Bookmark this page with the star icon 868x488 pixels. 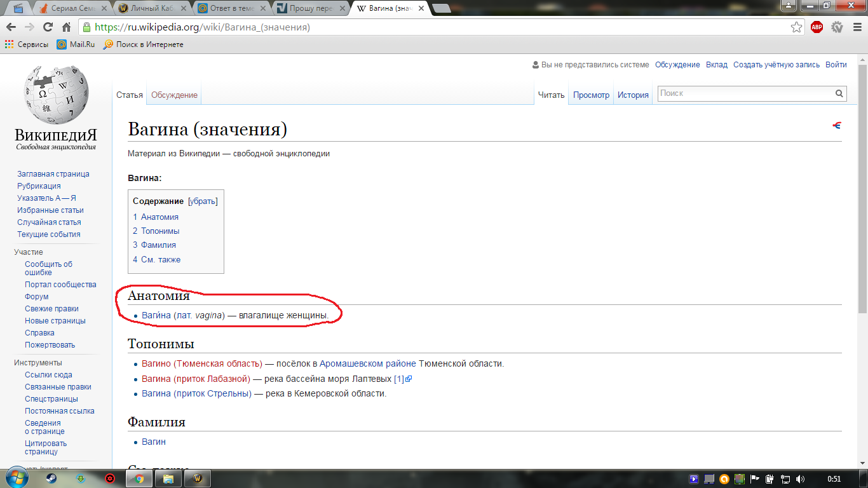tap(796, 27)
